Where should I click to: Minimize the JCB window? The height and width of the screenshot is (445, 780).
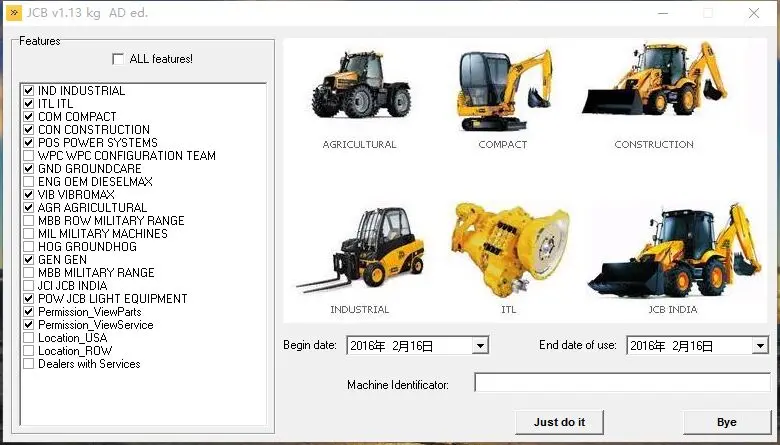[x=663, y=13]
